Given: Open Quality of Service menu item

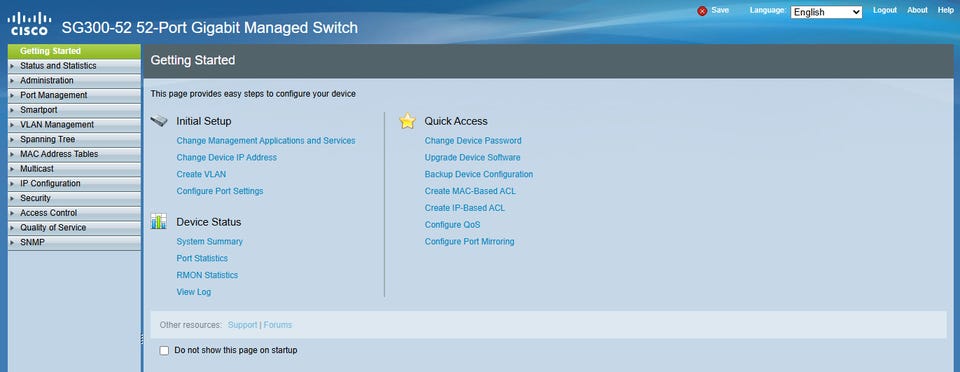Looking at the screenshot, I should (x=74, y=227).
